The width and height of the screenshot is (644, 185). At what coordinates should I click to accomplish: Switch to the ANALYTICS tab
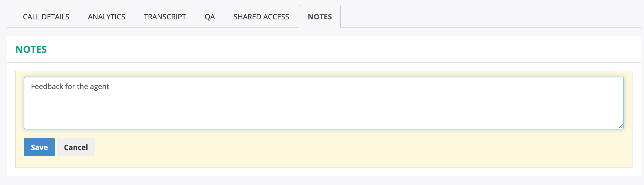[107, 17]
